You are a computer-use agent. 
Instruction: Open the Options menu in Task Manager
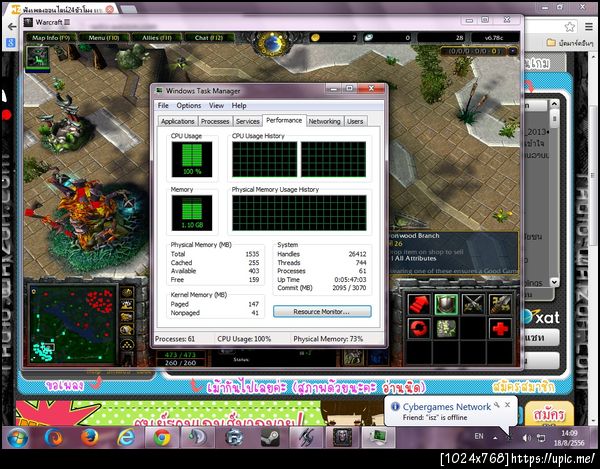(x=189, y=106)
